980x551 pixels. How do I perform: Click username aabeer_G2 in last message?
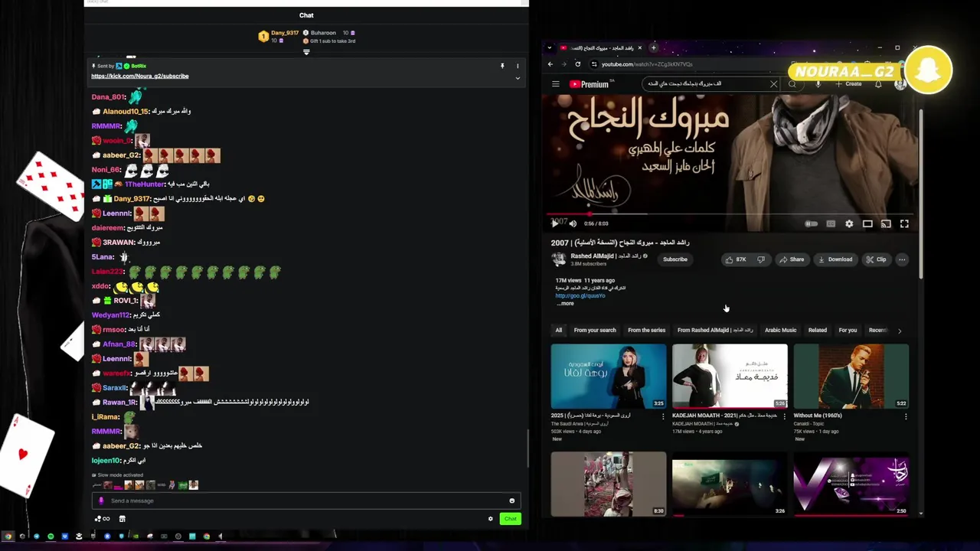(122, 446)
